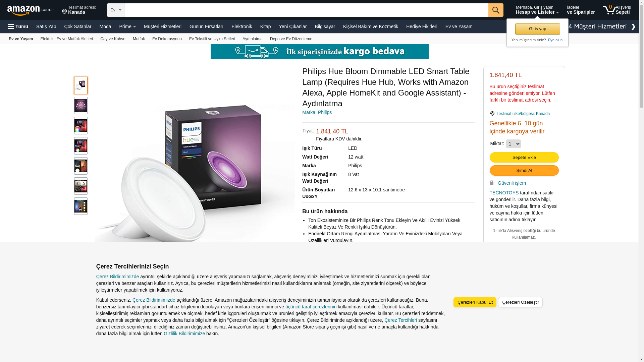Click the Kanada delivery location pin
The height and width of the screenshot is (362, 644).
pos(64,12)
